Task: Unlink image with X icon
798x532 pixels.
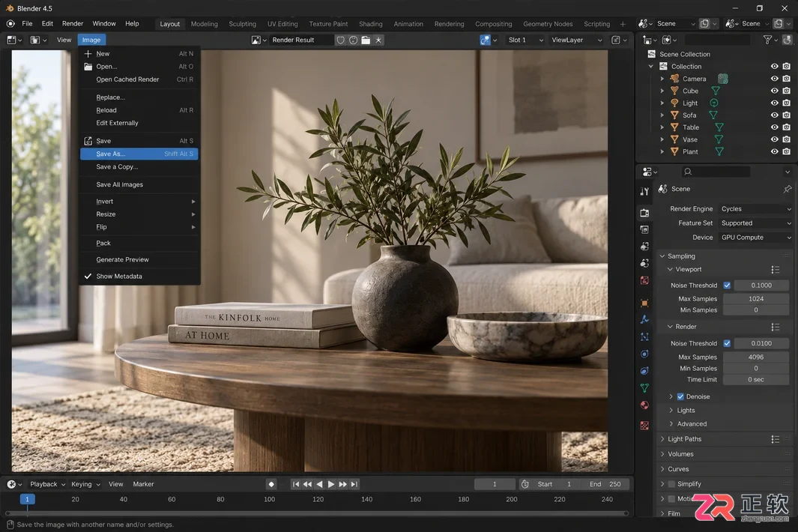Action: [378, 40]
